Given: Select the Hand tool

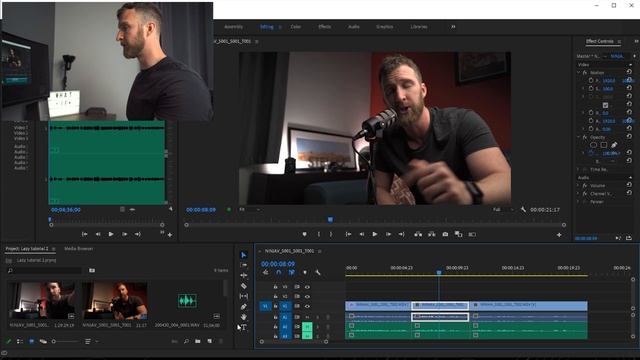Looking at the screenshot, I should [244, 317].
